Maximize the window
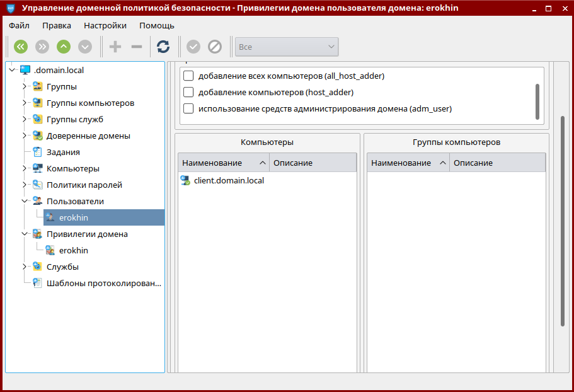The width and height of the screenshot is (574, 392). coord(548,8)
